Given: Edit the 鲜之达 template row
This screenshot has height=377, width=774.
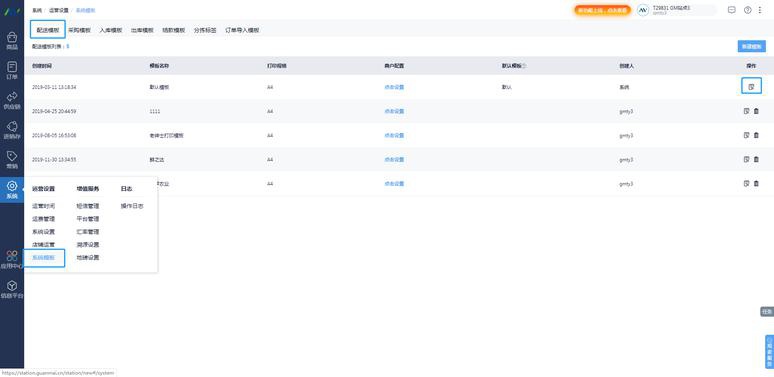Looking at the screenshot, I should pos(746,159).
